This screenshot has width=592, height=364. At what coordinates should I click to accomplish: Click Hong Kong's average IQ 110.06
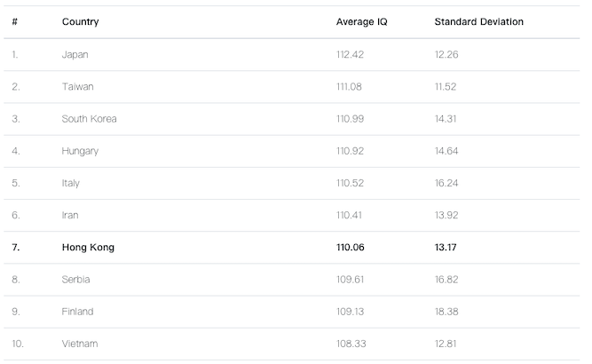[350, 248]
